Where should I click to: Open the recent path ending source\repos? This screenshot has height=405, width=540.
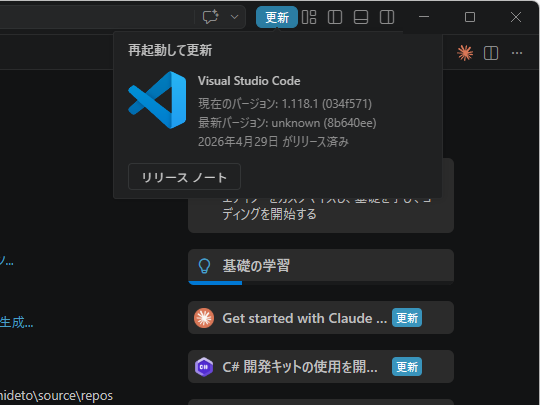pyautogui.click(x=56, y=396)
